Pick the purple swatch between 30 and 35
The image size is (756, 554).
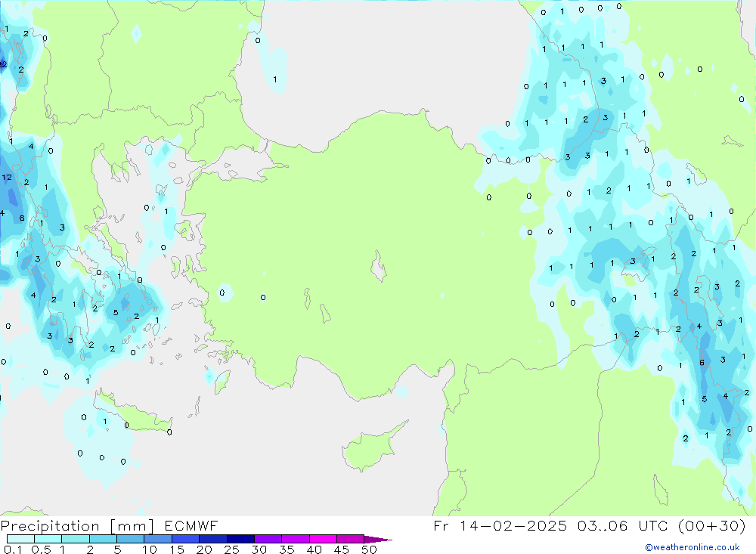coord(268,539)
